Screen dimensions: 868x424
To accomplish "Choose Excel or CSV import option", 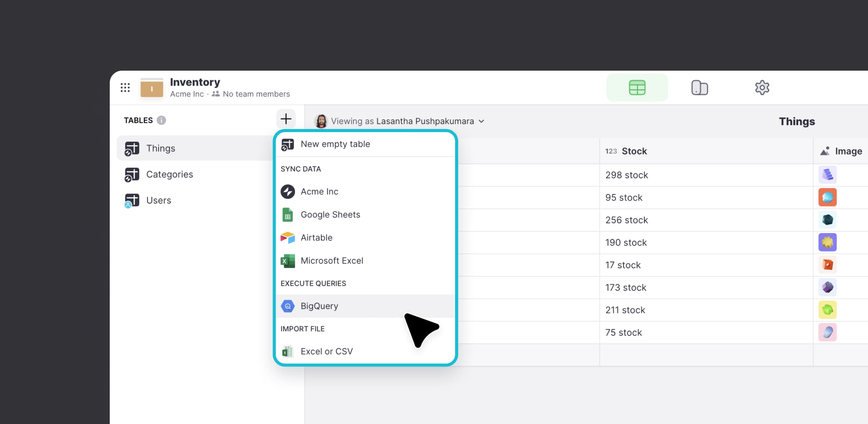I will click(365, 351).
